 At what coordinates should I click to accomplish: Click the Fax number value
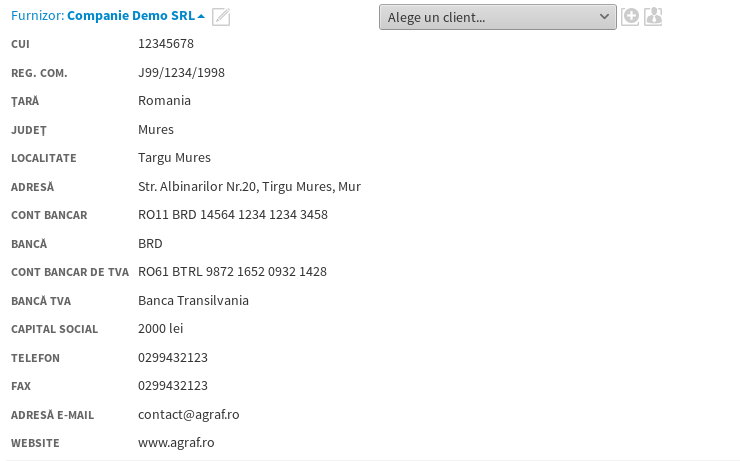173,385
